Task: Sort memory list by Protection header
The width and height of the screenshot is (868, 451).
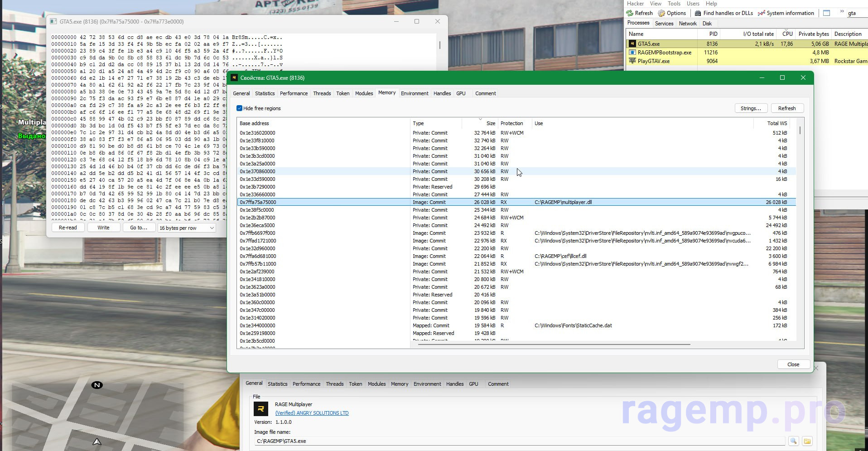Action: tap(515, 123)
